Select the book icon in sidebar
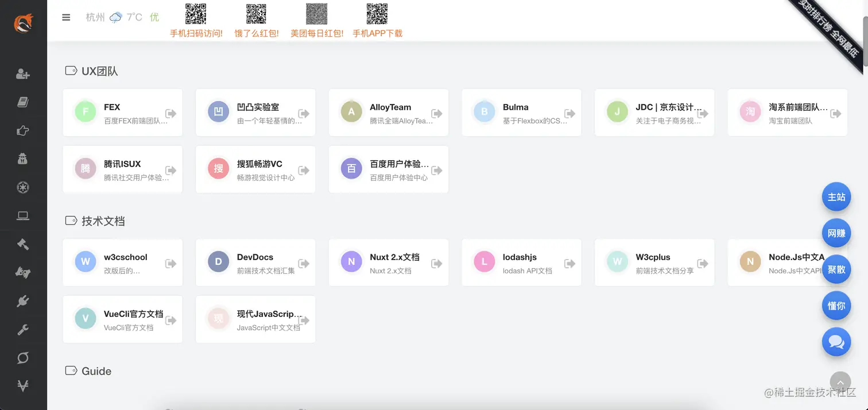Viewport: 868px width, 410px height. pyautogui.click(x=23, y=102)
